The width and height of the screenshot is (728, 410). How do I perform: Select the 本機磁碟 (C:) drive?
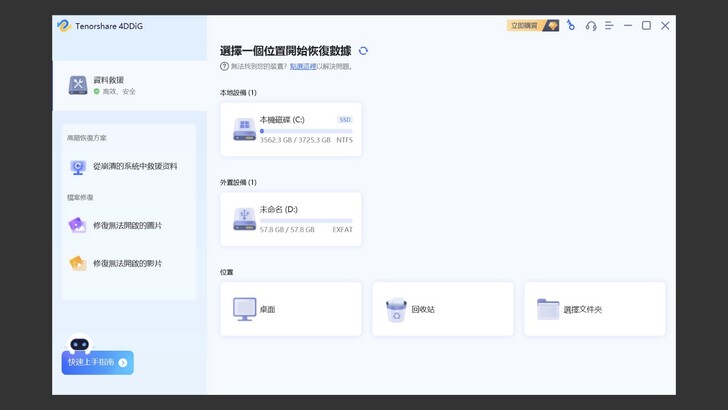point(291,129)
